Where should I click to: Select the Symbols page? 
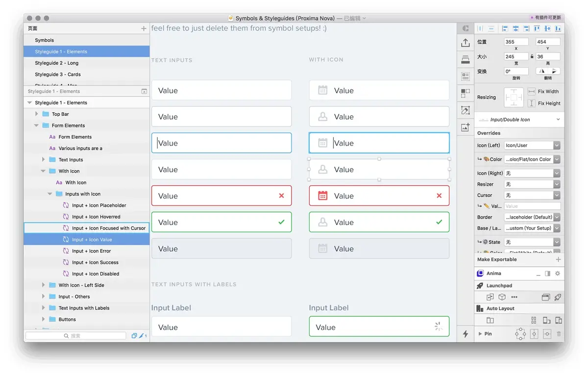coord(86,40)
